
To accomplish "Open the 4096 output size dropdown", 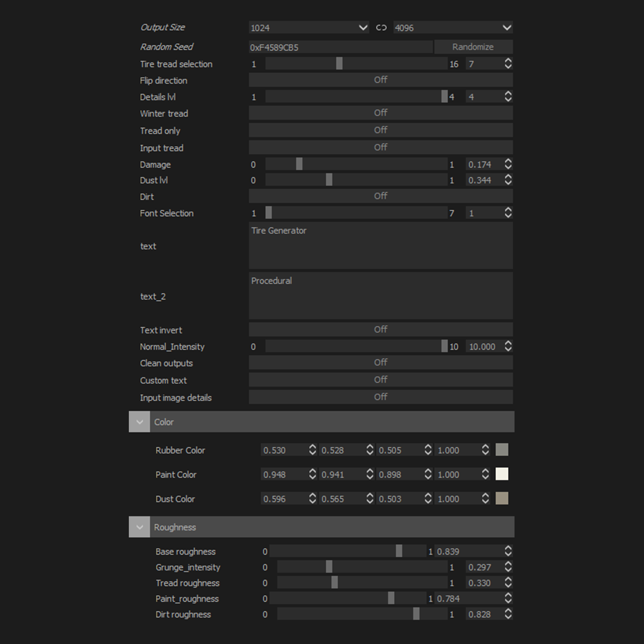I will pyautogui.click(x=453, y=28).
